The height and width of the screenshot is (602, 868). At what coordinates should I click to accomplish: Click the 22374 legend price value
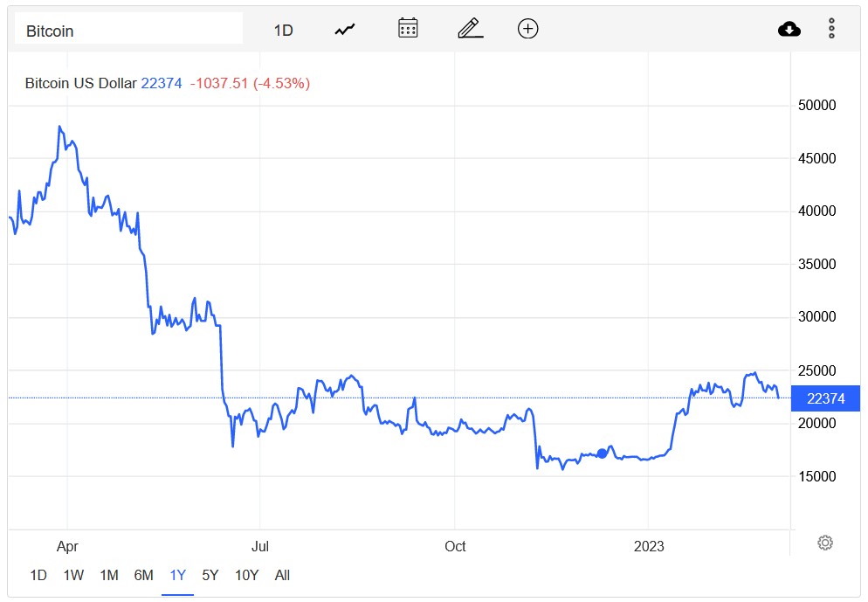[x=162, y=83]
